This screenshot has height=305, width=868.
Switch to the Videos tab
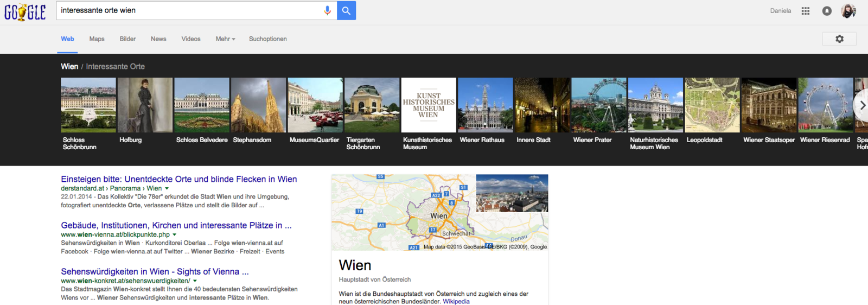191,39
